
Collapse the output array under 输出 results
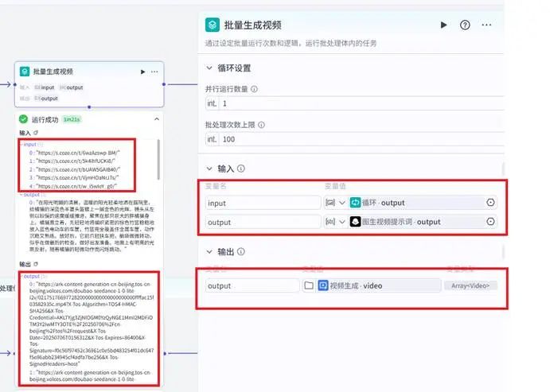tap(21, 276)
